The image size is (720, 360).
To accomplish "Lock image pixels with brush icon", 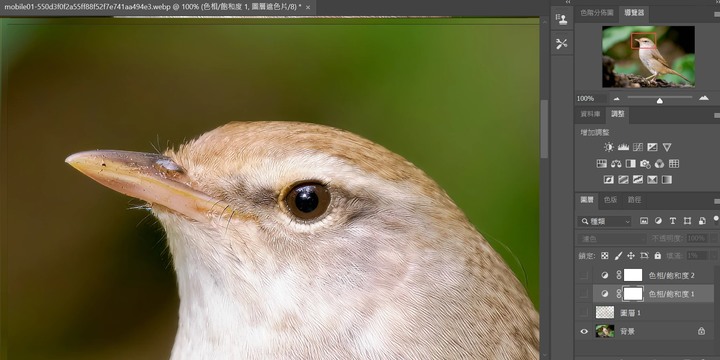I will click(618, 256).
